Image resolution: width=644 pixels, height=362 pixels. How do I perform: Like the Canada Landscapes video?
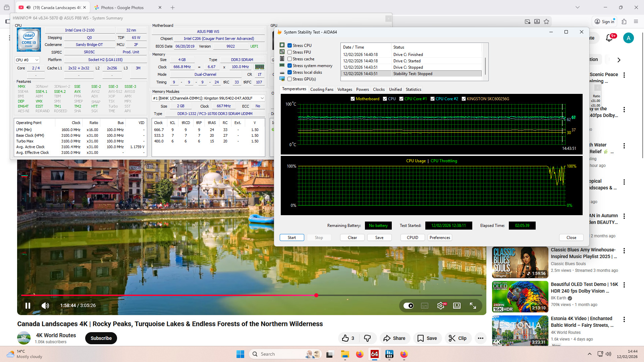click(x=345, y=338)
